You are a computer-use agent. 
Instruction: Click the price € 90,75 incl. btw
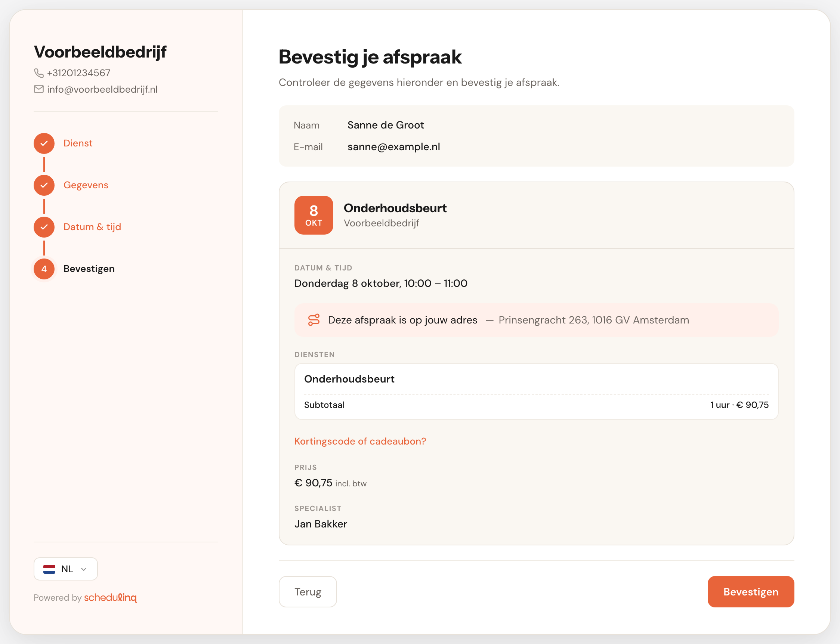tap(330, 483)
